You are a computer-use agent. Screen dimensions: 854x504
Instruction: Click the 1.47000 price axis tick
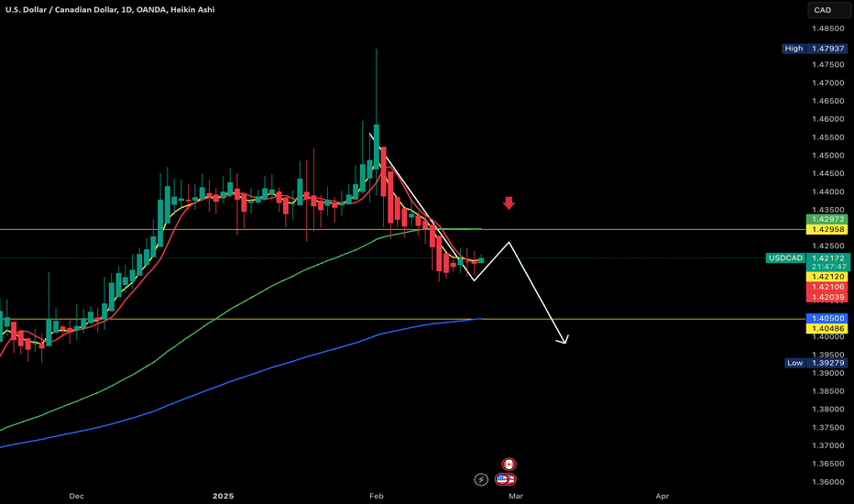[x=827, y=82]
